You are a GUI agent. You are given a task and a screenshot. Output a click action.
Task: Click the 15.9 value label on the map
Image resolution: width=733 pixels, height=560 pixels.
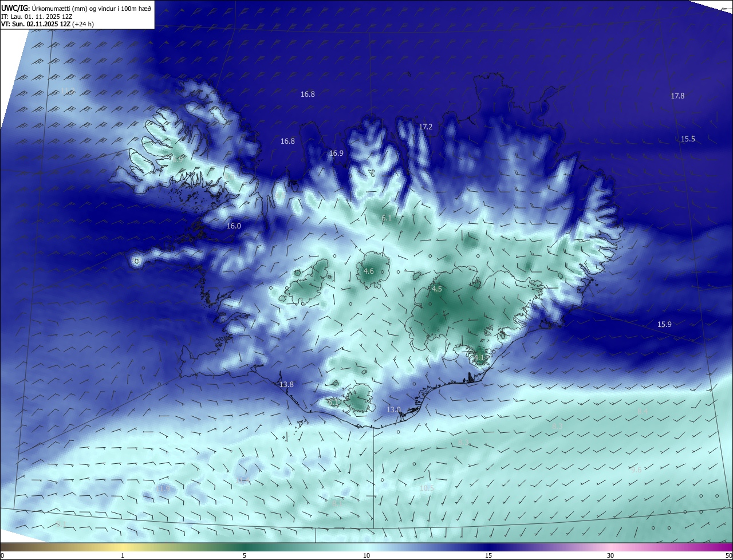[x=664, y=325]
